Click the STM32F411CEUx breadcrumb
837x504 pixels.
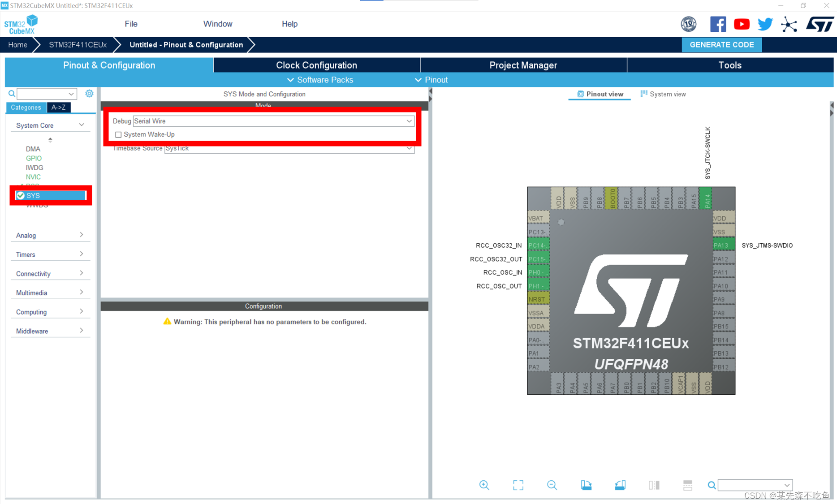click(x=78, y=45)
